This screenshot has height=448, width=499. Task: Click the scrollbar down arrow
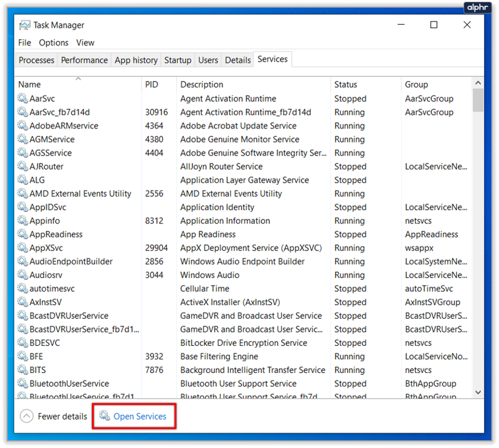click(x=478, y=393)
